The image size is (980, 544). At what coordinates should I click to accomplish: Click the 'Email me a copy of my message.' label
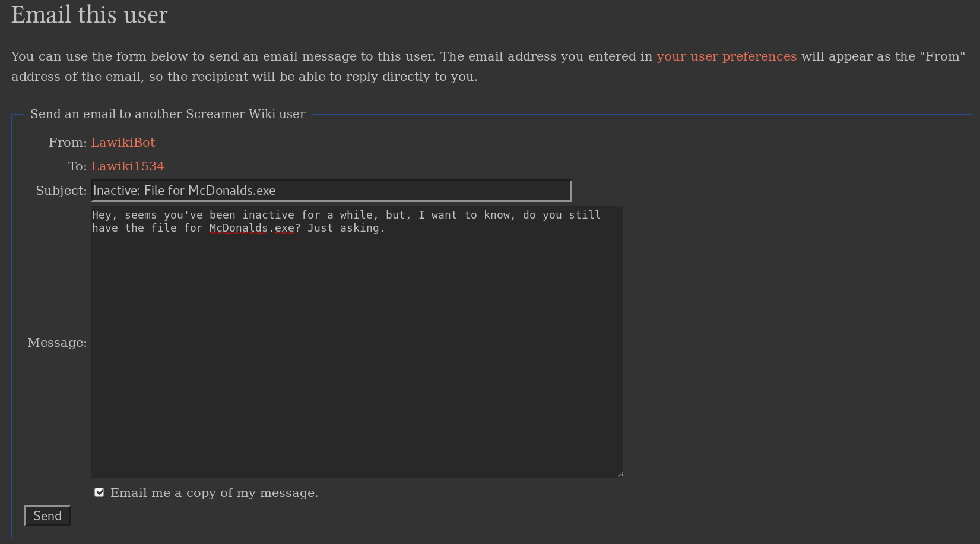214,493
